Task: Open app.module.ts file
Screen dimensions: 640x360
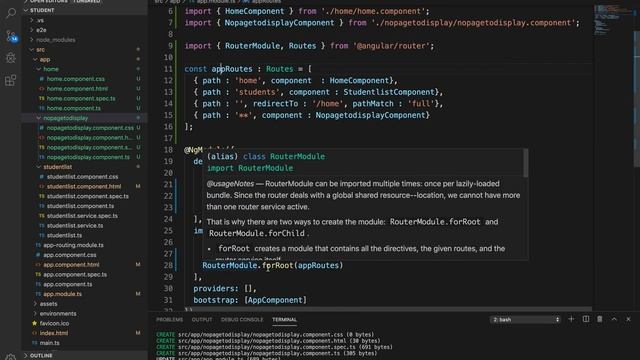Action: click(x=62, y=294)
